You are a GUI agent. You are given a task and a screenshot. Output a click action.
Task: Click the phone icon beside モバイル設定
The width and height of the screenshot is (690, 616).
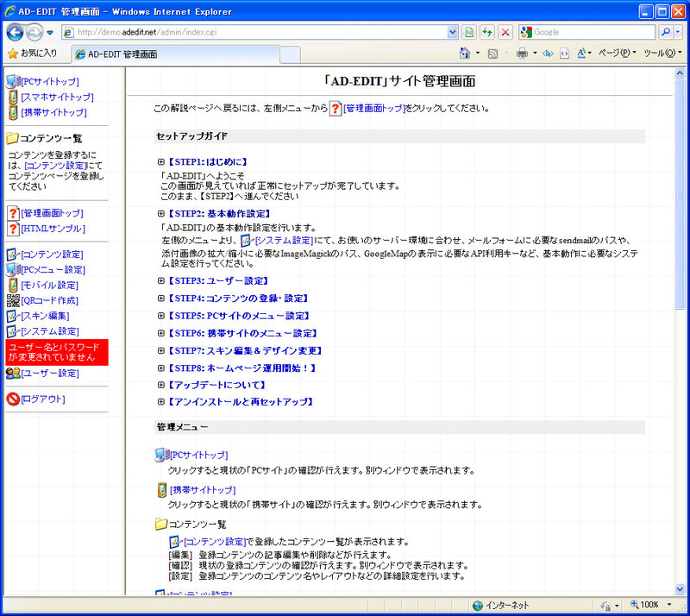tap(13, 286)
